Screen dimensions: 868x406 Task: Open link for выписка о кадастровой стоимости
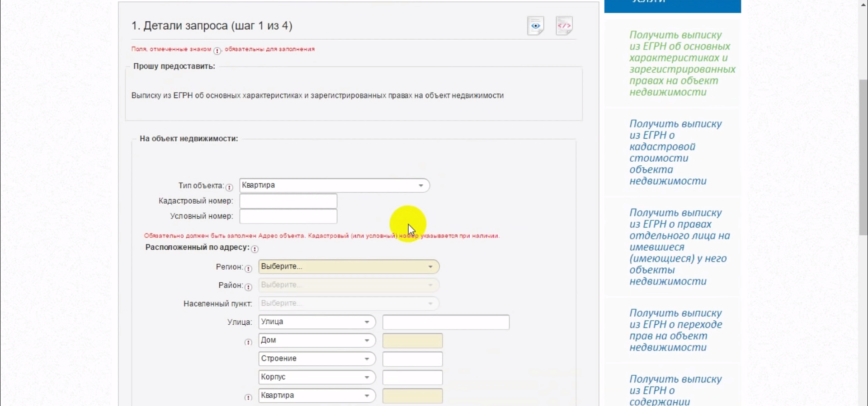click(x=675, y=153)
